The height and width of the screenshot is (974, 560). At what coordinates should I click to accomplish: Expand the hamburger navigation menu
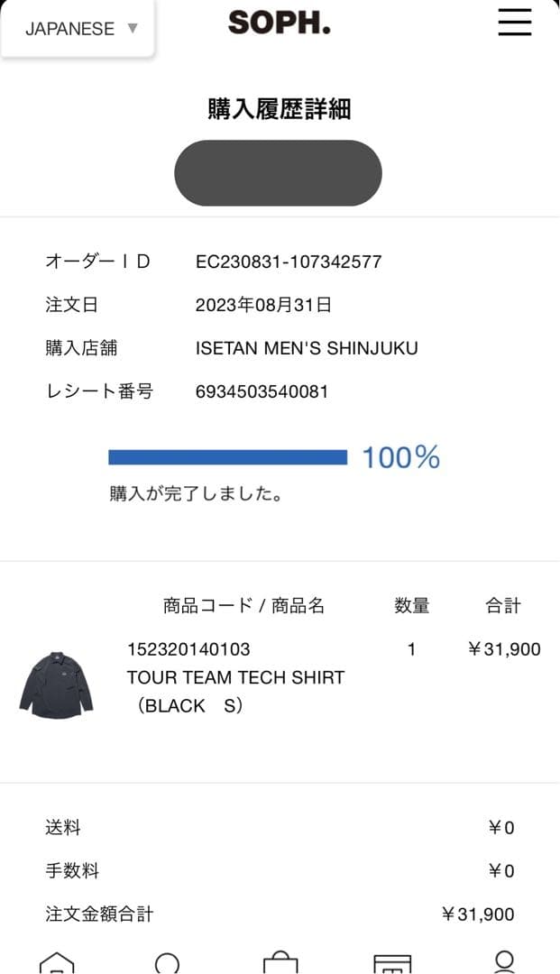tap(514, 23)
